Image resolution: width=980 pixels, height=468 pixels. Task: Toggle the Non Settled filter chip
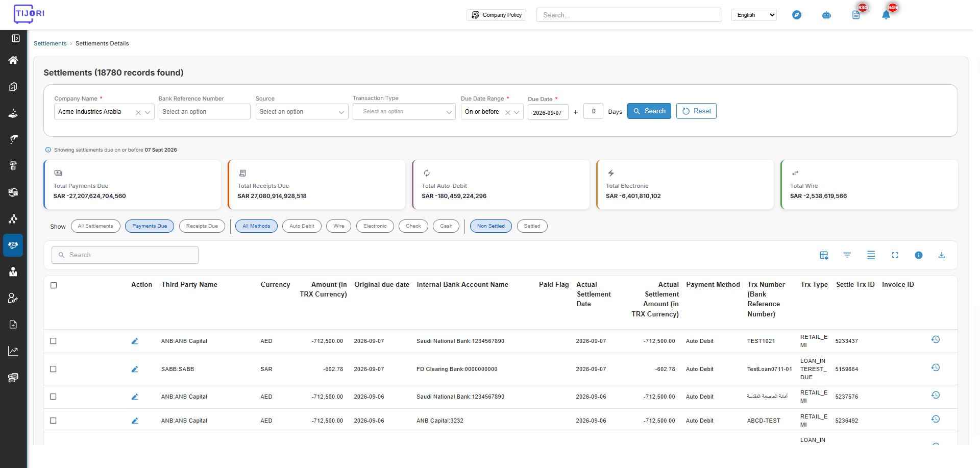point(491,226)
